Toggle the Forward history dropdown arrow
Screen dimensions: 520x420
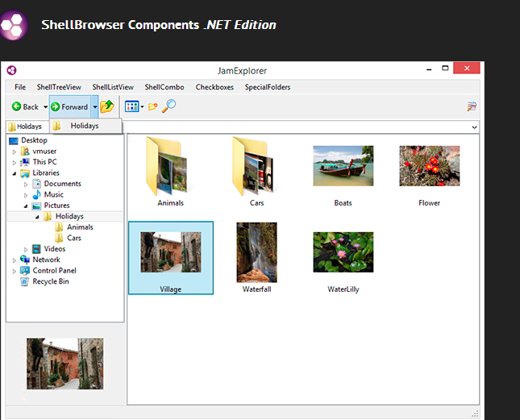(x=95, y=106)
